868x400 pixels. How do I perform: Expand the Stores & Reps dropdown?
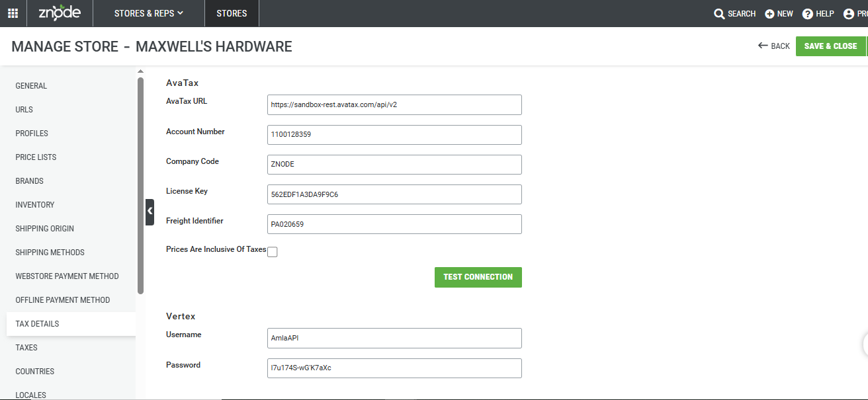pos(149,13)
